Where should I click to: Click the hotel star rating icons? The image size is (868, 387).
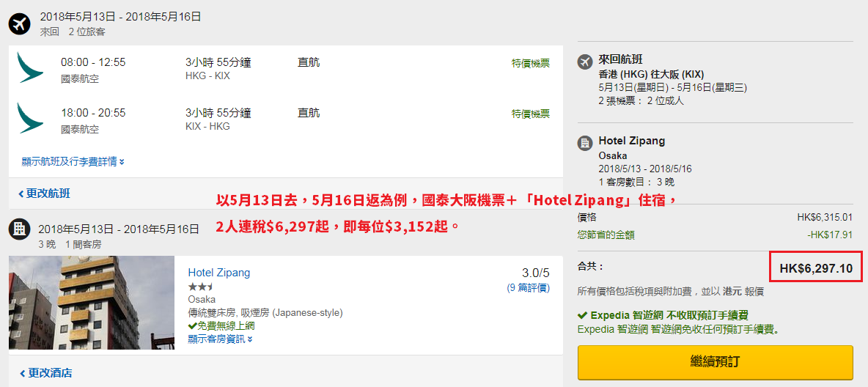200,287
